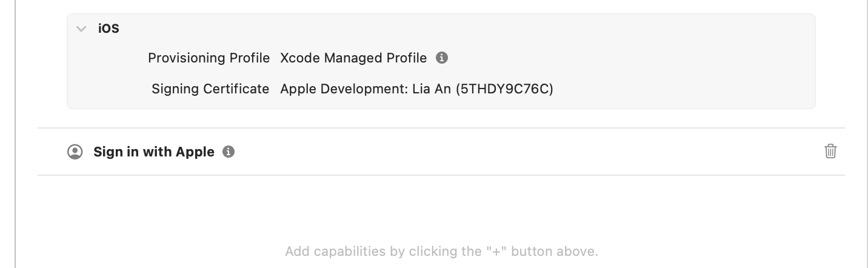Delete Sign in with Apple capability via trash

pyautogui.click(x=830, y=152)
